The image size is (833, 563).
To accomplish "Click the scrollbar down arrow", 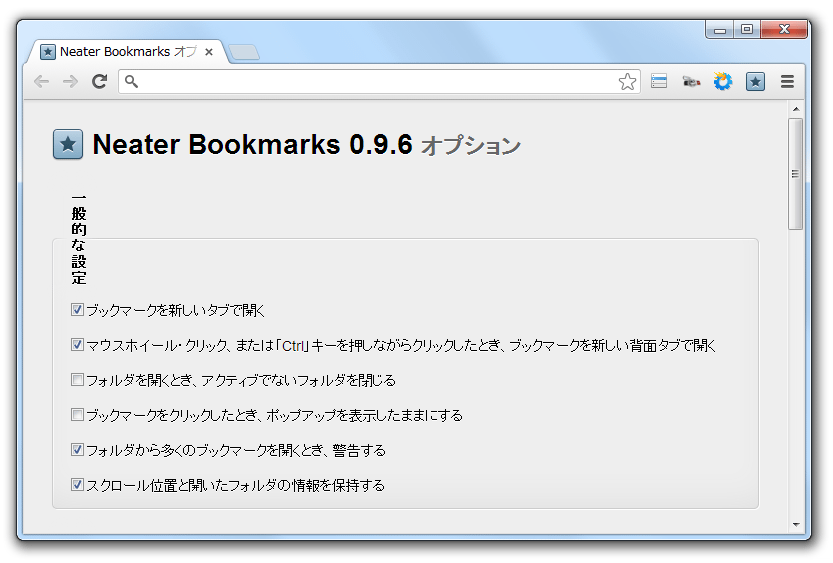I will (795, 524).
